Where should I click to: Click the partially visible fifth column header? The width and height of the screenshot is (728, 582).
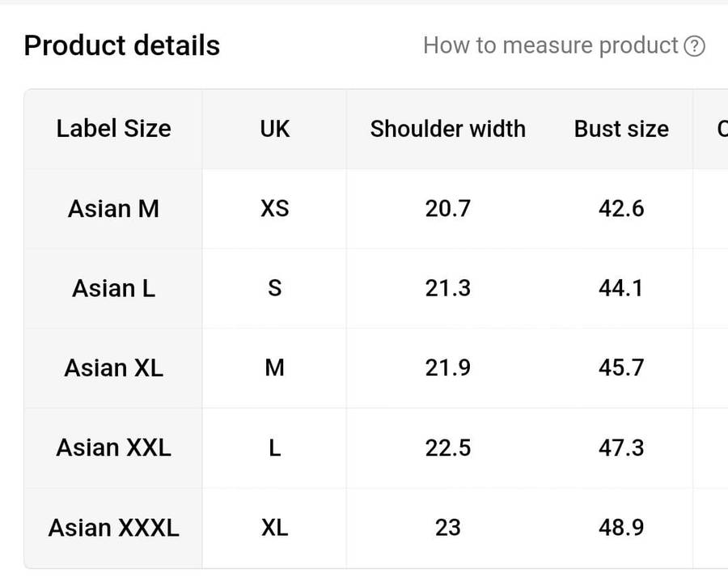(720, 129)
